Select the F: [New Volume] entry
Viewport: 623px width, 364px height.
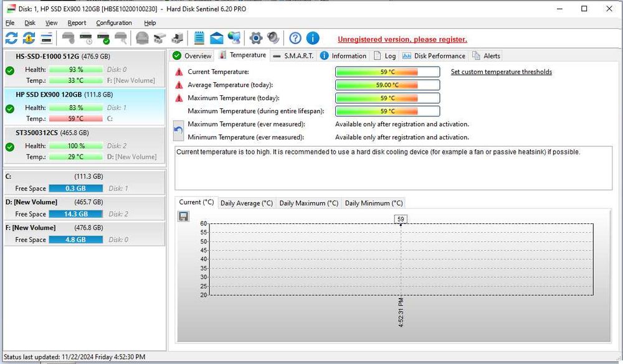[x=84, y=234]
